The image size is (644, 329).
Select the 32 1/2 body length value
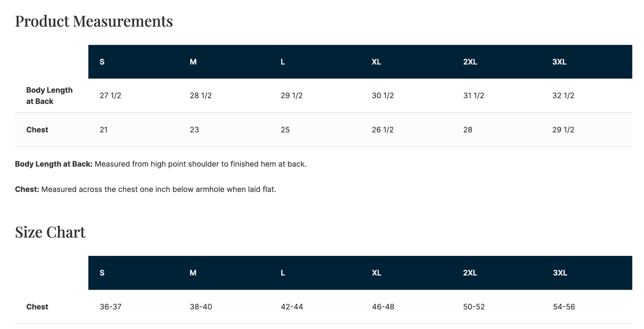click(x=563, y=96)
